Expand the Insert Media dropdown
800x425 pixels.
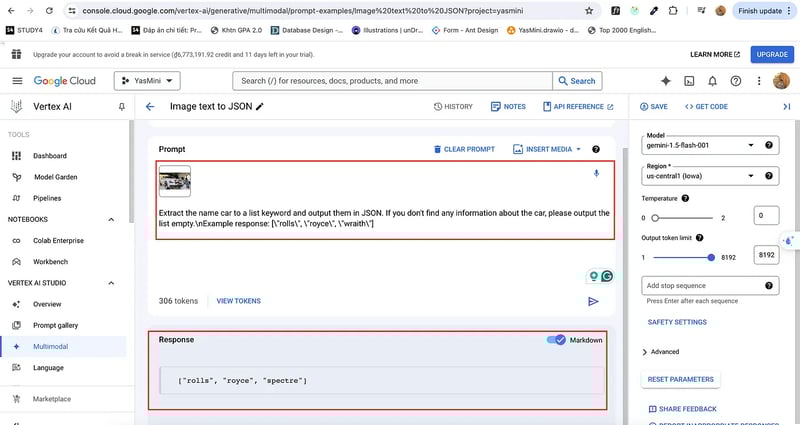(x=547, y=149)
